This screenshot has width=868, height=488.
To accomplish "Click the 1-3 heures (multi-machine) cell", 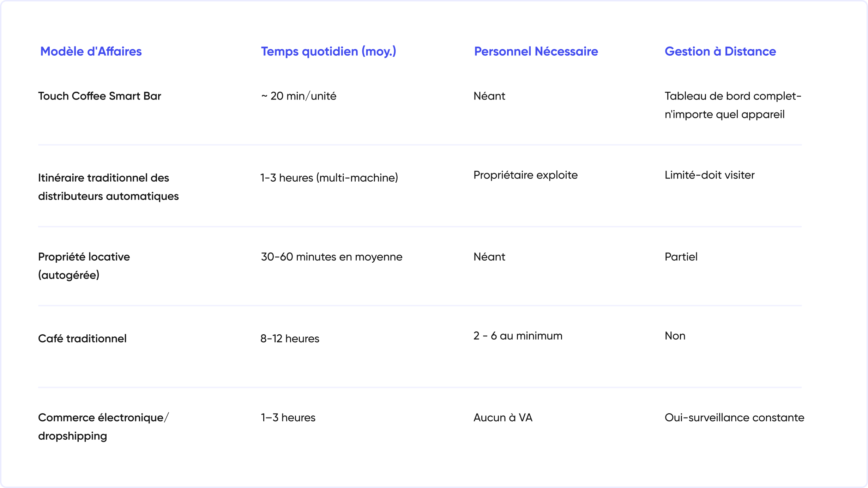I will tap(329, 178).
